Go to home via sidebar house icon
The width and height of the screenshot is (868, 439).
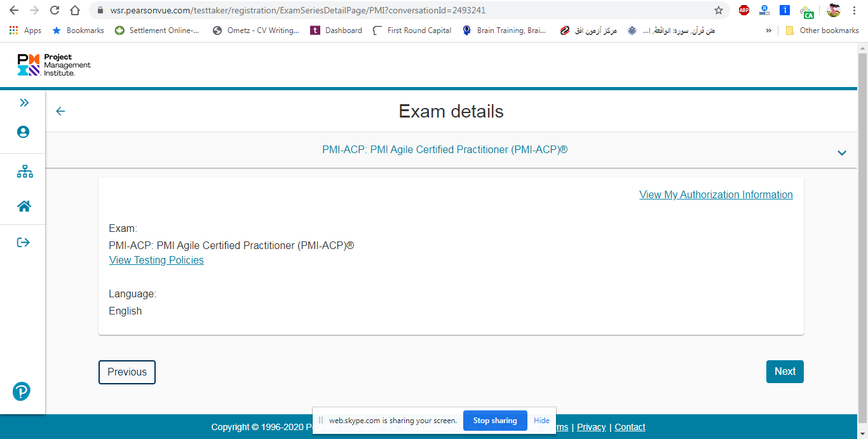click(x=24, y=206)
